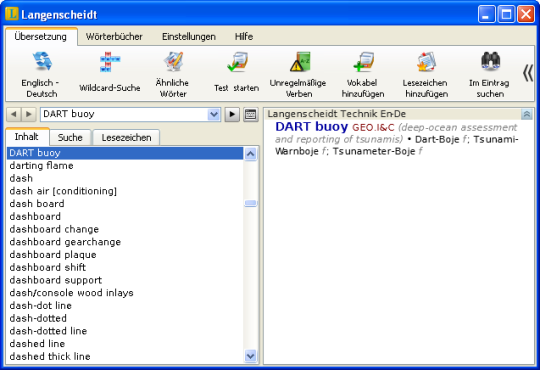Screen dimensions: 540x370
Task: Collapse the ribbon with double chevron
Action: pos(528,73)
